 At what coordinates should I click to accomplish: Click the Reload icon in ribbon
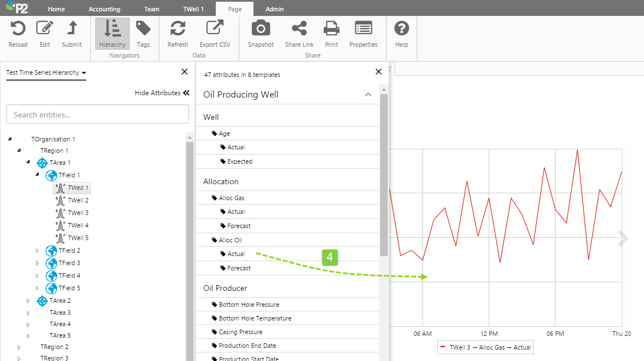click(x=18, y=29)
